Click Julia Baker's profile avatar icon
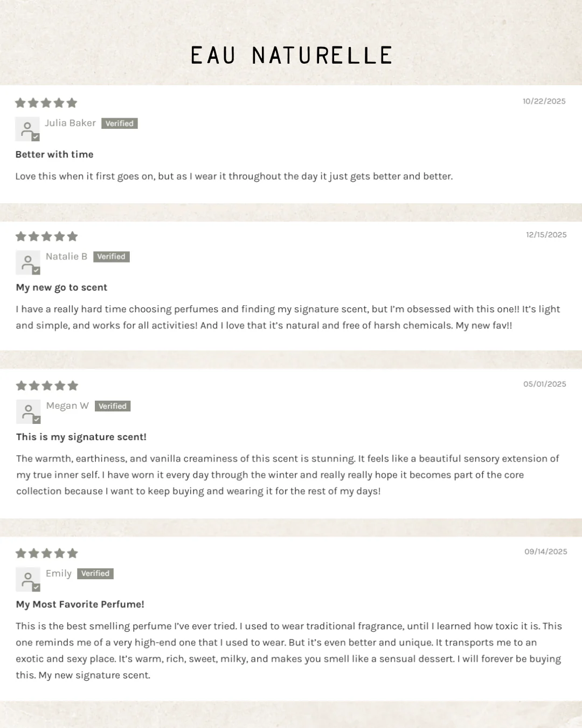 coord(27,129)
